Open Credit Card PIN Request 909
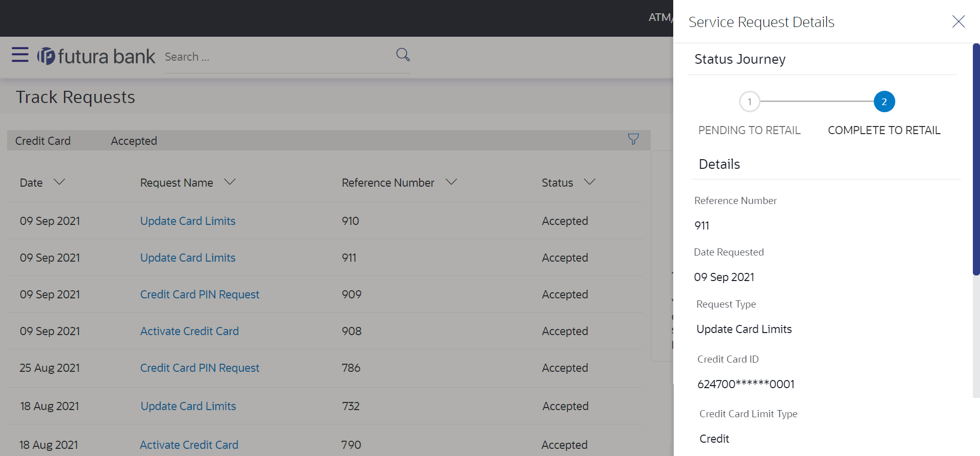 (x=200, y=294)
